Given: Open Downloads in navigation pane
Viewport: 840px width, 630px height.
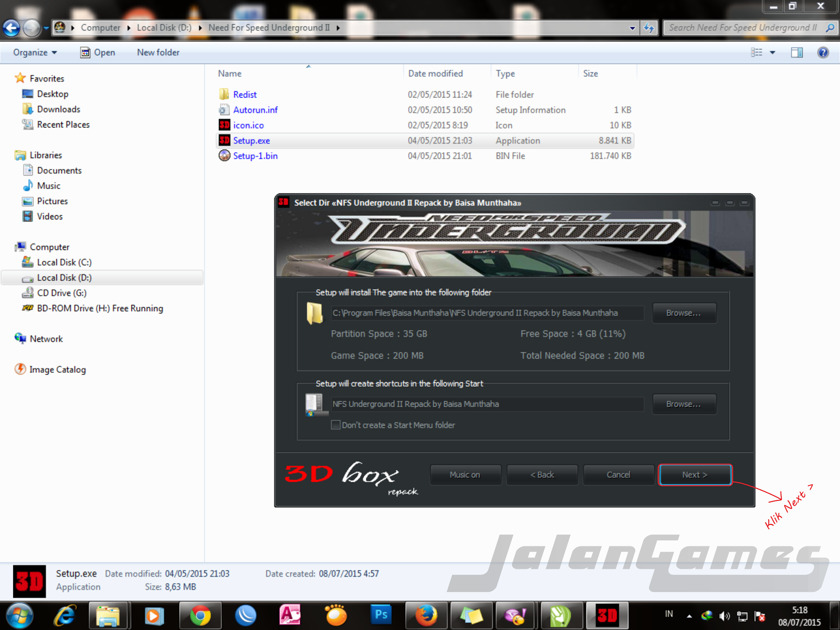Looking at the screenshot, I should tap(58, 109).
